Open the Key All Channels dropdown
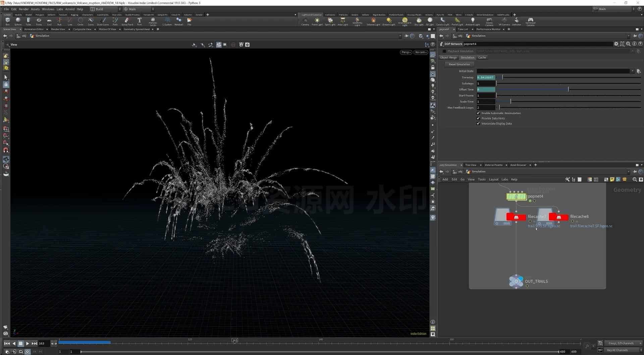Viewport: 644px width, 355px height. coord(623,350)
